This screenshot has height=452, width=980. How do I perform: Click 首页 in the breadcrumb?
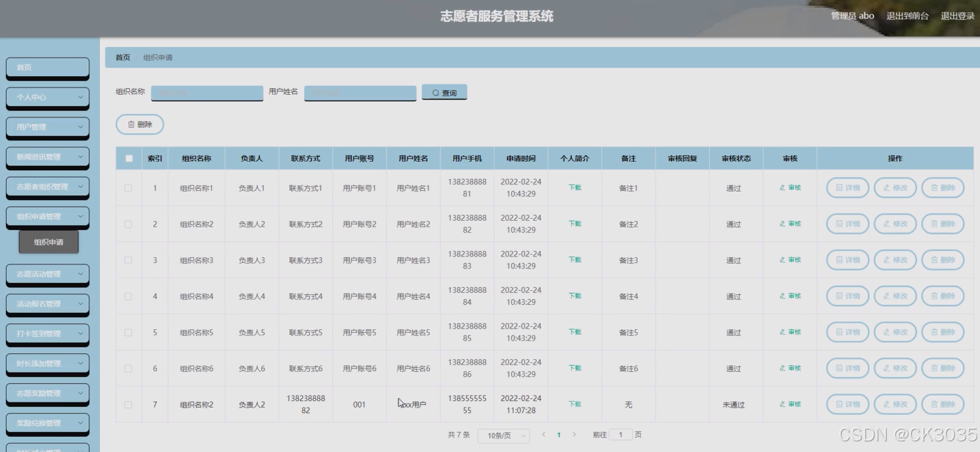click(123, 58)
